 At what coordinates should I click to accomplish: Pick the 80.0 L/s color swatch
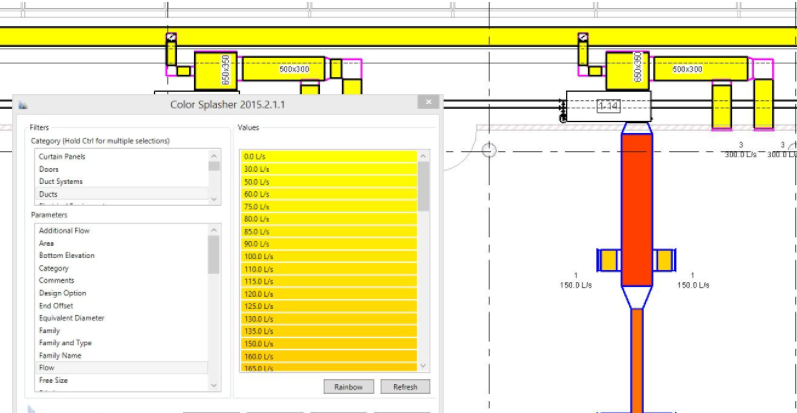click(329, 219)
